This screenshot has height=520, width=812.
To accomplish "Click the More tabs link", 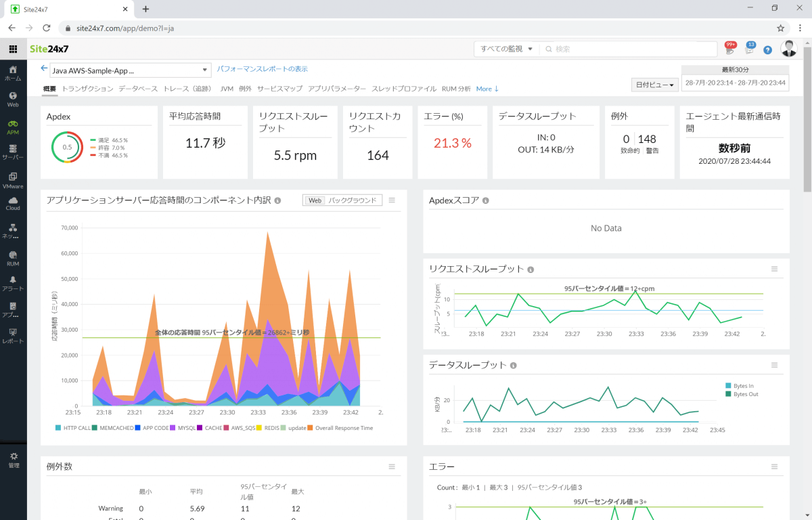I will [487, 89].
